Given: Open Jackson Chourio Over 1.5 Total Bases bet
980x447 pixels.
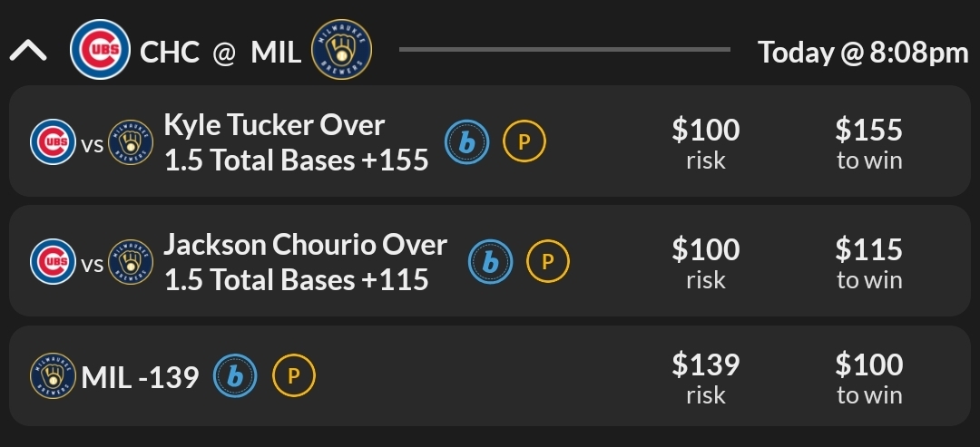Looking at the screenshot, I should point(305,262).
